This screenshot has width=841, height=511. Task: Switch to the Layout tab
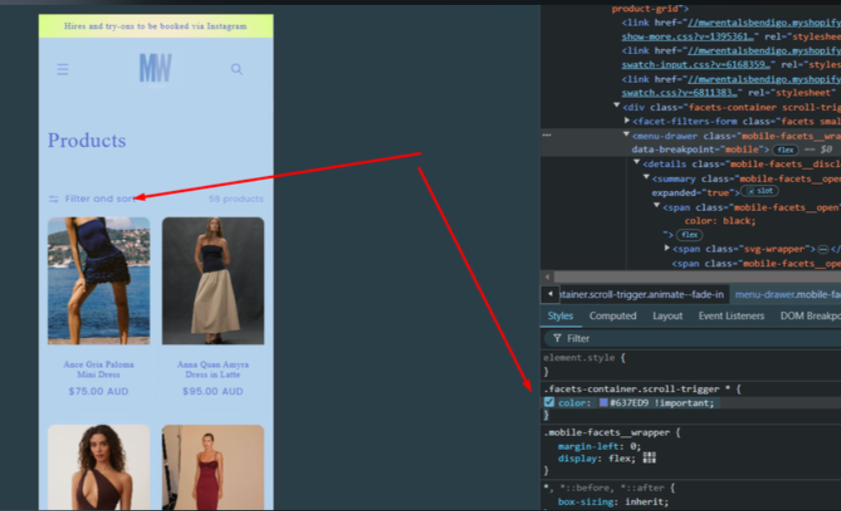coord(667,316)
